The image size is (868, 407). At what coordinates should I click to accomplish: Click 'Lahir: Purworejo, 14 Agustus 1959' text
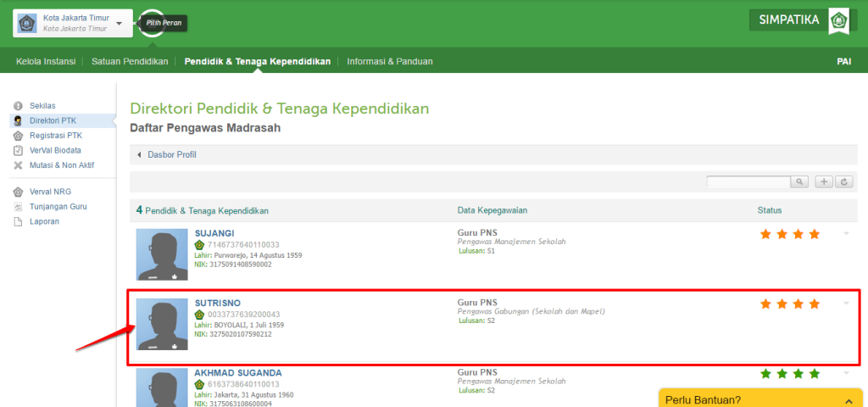[x=248, y=255]
